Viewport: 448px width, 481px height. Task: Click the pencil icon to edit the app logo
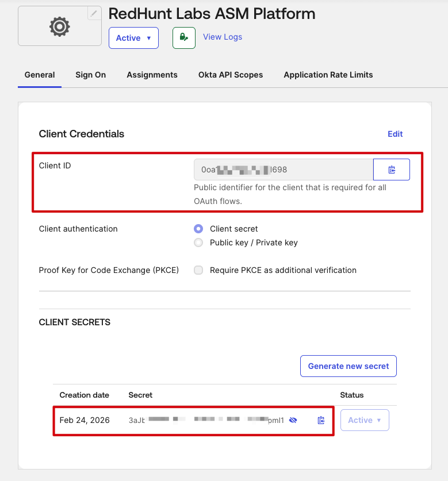coord(94,14)
